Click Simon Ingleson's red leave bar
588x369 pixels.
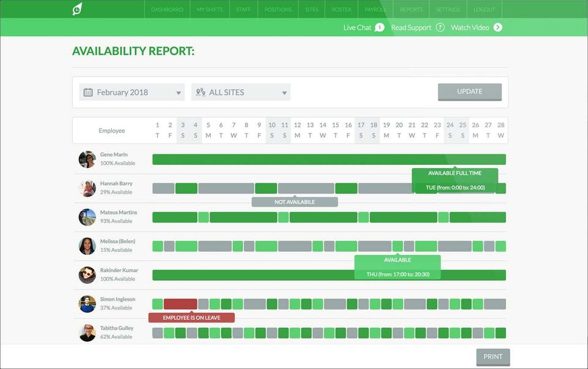point(180,304)
